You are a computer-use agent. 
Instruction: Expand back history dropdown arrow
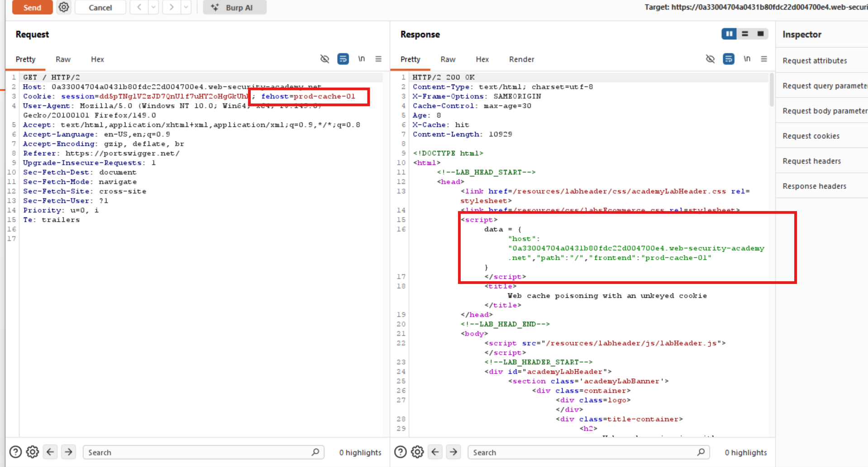click(153, 7)
